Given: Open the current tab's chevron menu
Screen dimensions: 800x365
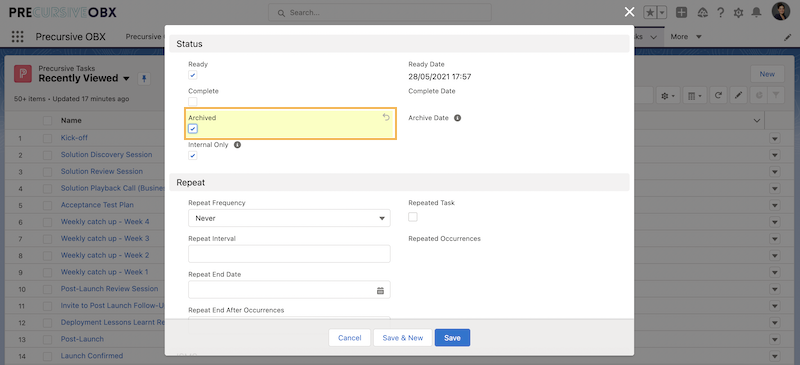Looking at the screenshot, I should [653, 37].
